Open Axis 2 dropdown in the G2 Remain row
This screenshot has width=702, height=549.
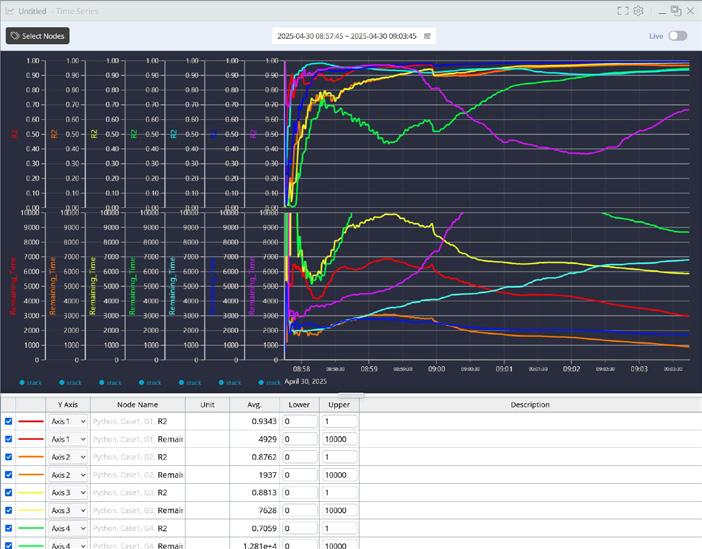[68, 475]
